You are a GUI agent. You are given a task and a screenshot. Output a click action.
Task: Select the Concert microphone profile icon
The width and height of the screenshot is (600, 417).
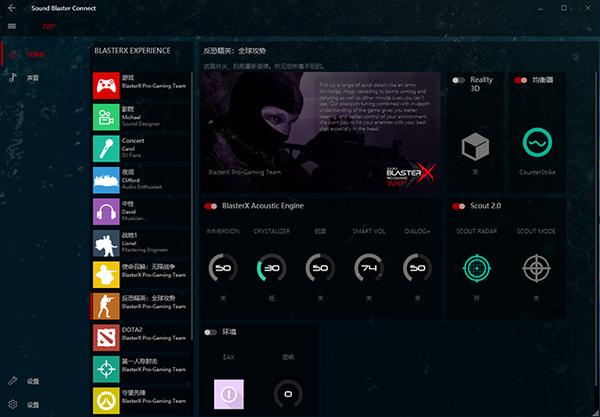[106, 148]
